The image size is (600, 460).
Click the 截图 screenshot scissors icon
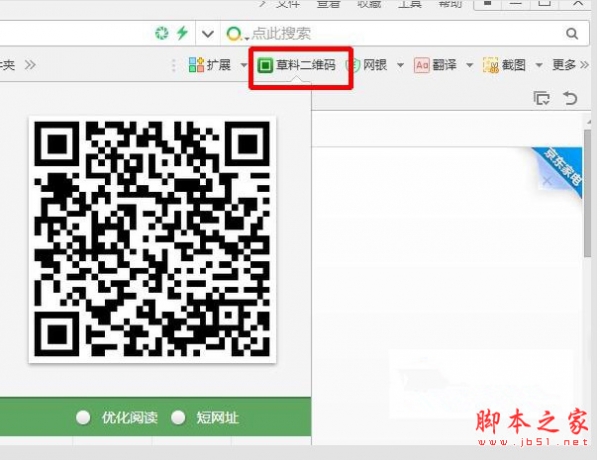491,65
